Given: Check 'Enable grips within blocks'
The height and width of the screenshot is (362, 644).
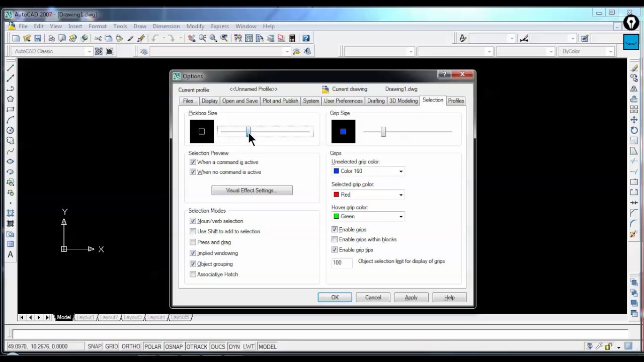Looking at the screenshot, I should (335, 239).
